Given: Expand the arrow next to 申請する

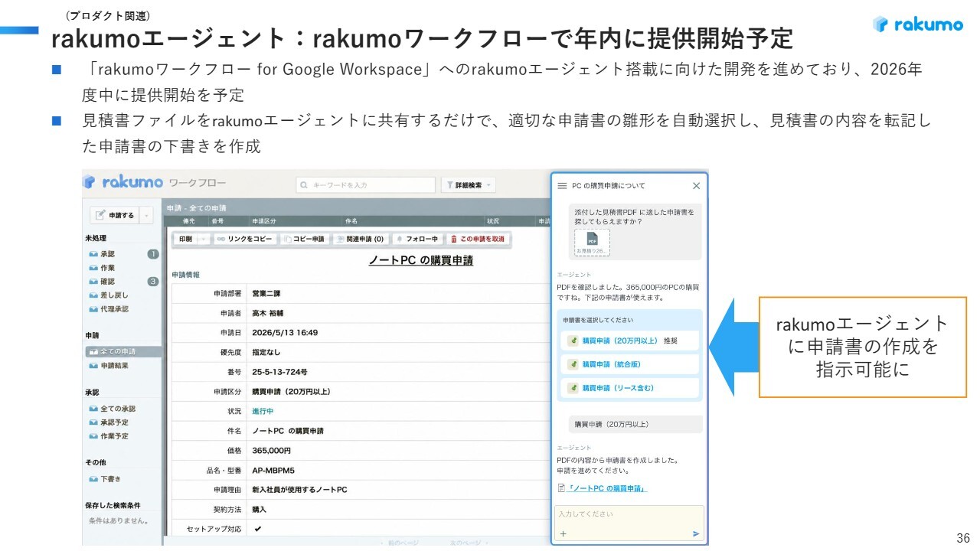Looking at the screenshot, I should (146, 215).
